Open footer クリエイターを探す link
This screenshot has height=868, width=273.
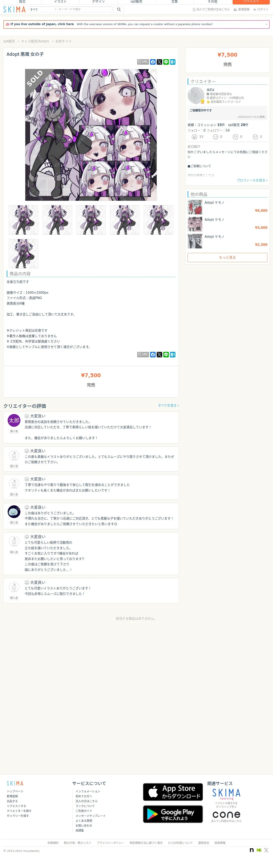click(19, 811)
